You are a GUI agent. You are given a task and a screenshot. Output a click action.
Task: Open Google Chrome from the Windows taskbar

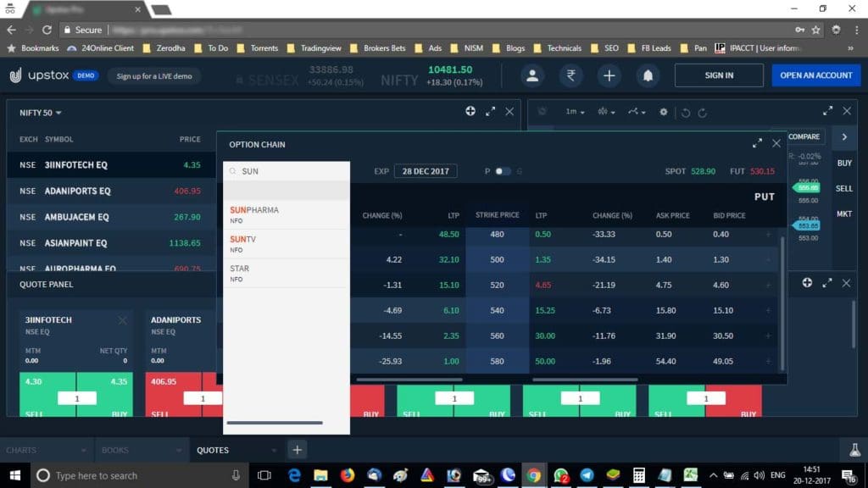pyautogui.click(x=533, y=475)
